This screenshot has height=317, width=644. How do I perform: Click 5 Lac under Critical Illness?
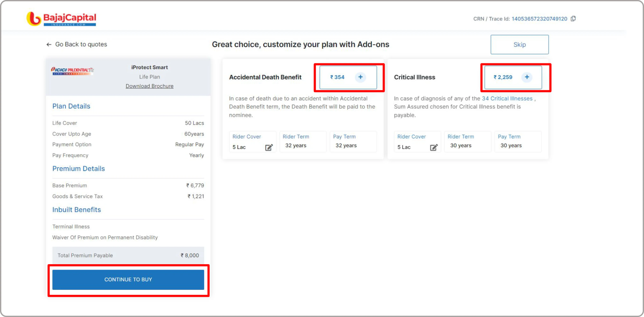click(404, 147)
